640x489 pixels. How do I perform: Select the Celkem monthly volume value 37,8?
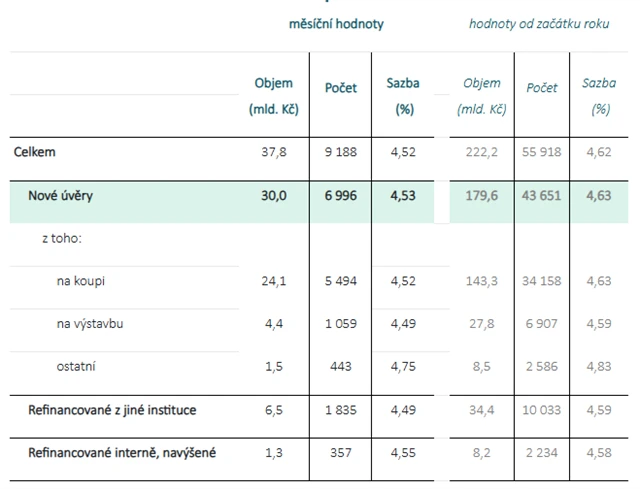274,152
